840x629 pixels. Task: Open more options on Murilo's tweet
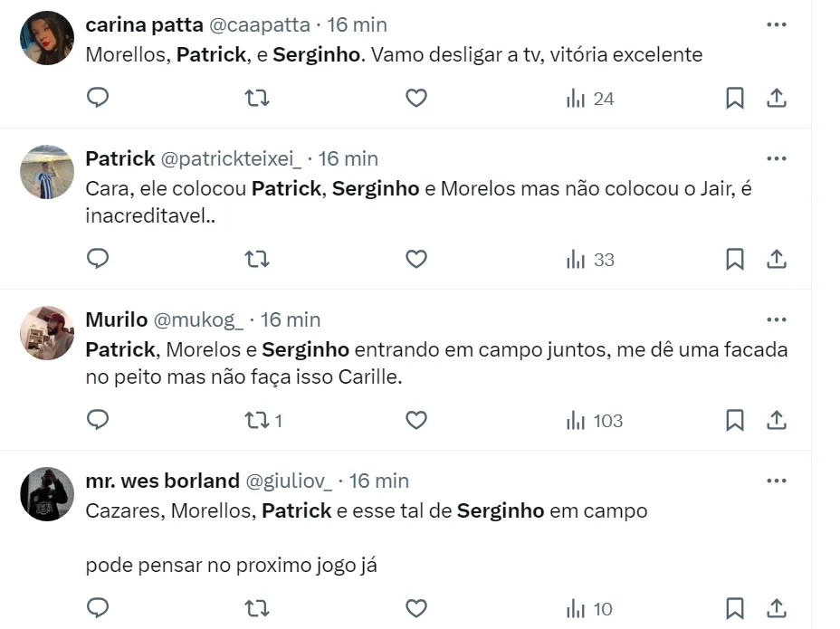click(776, 319)
